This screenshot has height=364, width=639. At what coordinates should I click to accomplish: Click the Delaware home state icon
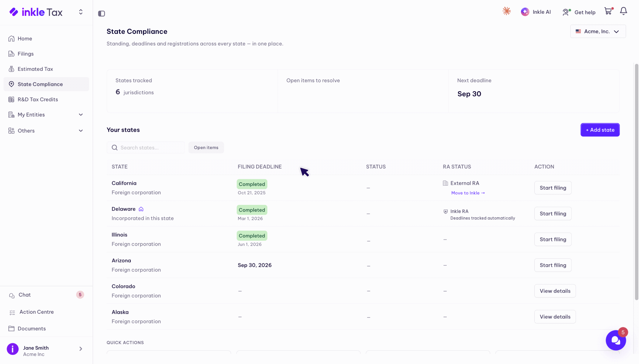[141, 209]
